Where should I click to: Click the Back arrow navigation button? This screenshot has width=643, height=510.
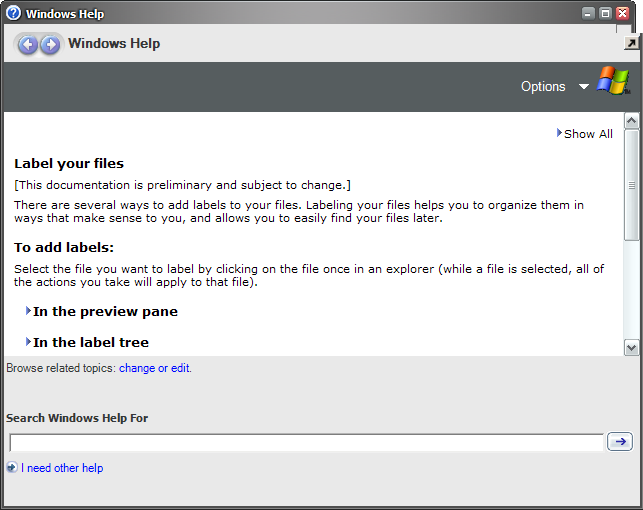(27, 44)
